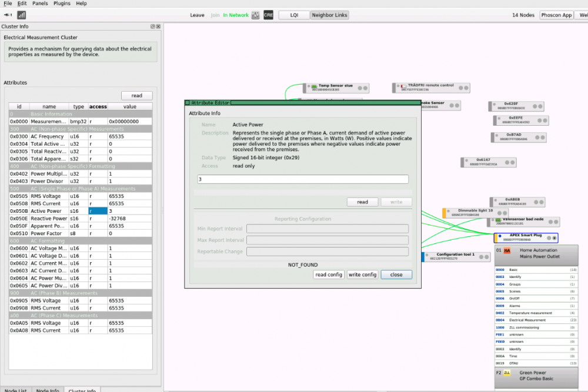
Task: Click the ZLL badge on Green Power endpoint
Action: tap(507, 373)
